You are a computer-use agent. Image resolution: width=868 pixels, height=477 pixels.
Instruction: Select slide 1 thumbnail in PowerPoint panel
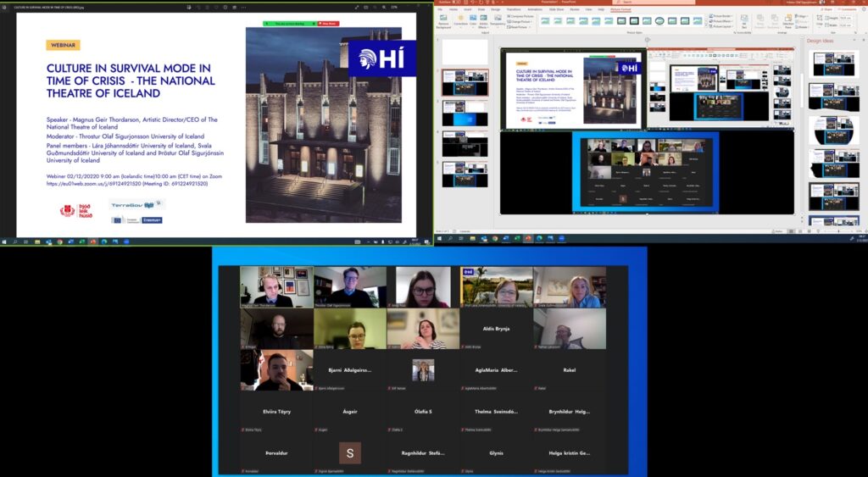pos(465,52)
